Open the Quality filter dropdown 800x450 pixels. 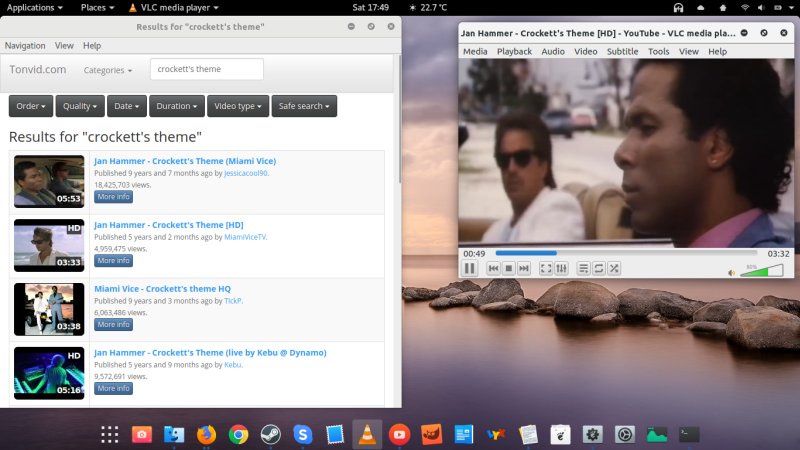(x=80, y=106)
